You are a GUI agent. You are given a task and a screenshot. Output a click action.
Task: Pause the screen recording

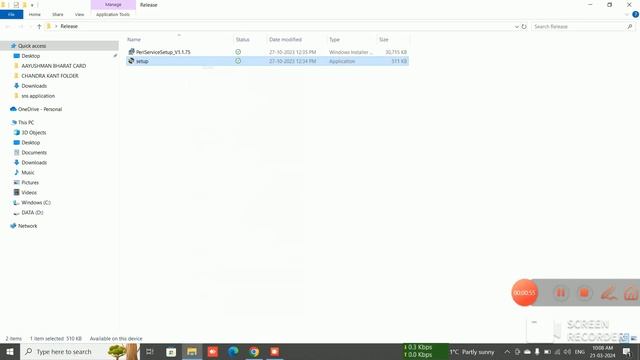click(x=561, y=293)
